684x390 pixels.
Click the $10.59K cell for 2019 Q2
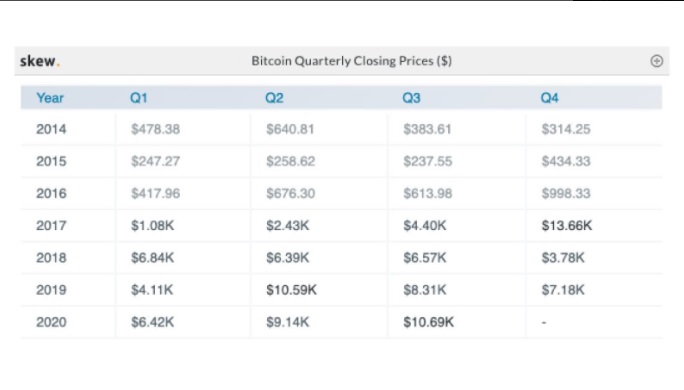291,290
